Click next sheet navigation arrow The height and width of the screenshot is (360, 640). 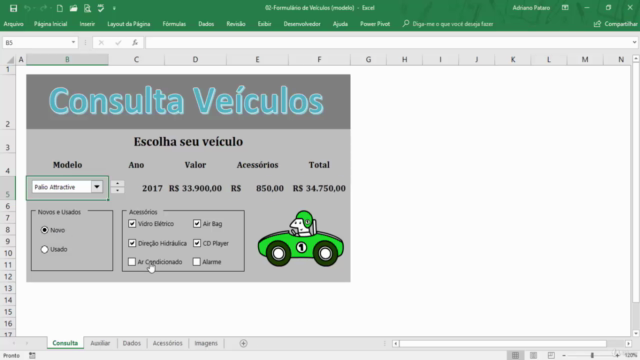(x=27, y=343)
